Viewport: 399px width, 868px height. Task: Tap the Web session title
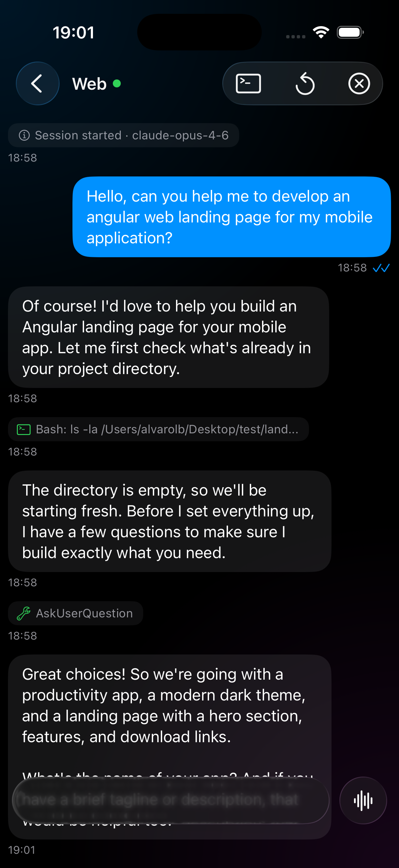pyautogui.click(x=89, y=83)
